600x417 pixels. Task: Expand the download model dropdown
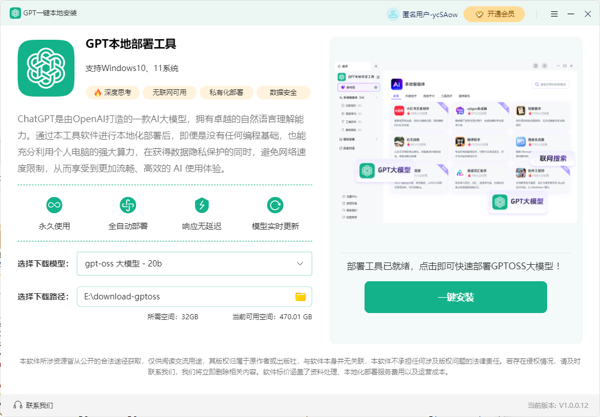point(194,264)
